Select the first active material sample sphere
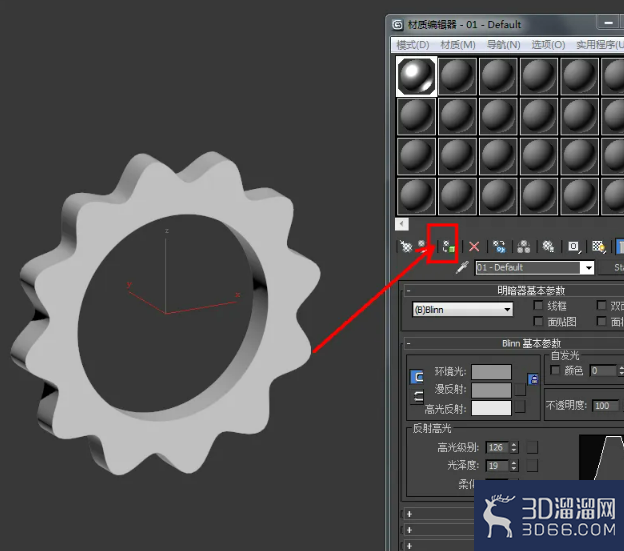Image resolution: width=624 pixels, height=551 pixels. point(416,76)
